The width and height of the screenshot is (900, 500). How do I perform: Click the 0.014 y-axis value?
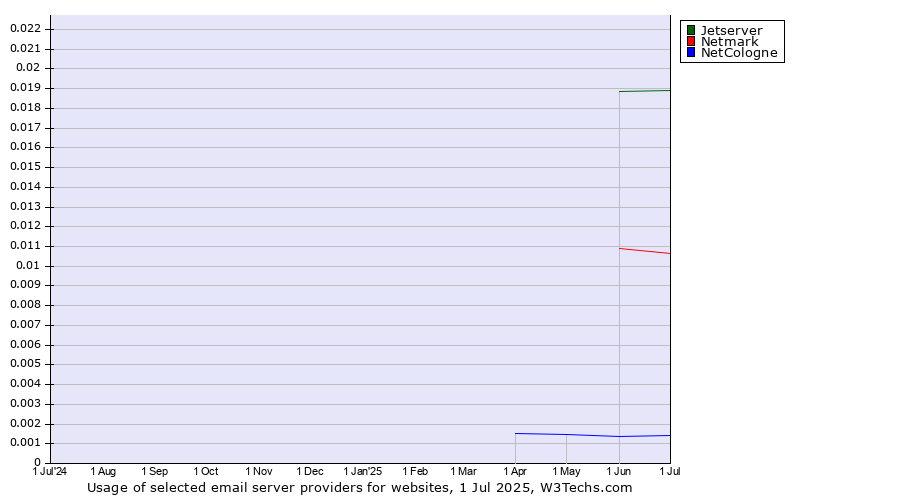point(25,186)
